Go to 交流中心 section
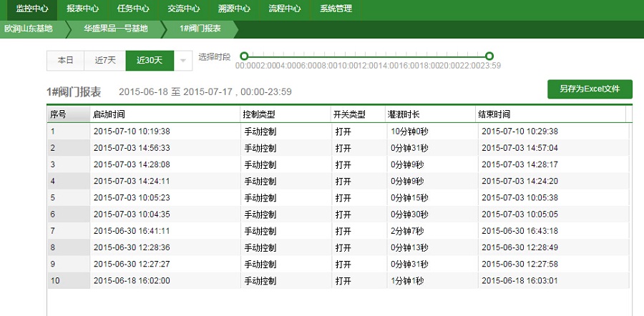This screenshot has width=644, height=316. pos(183,9)
